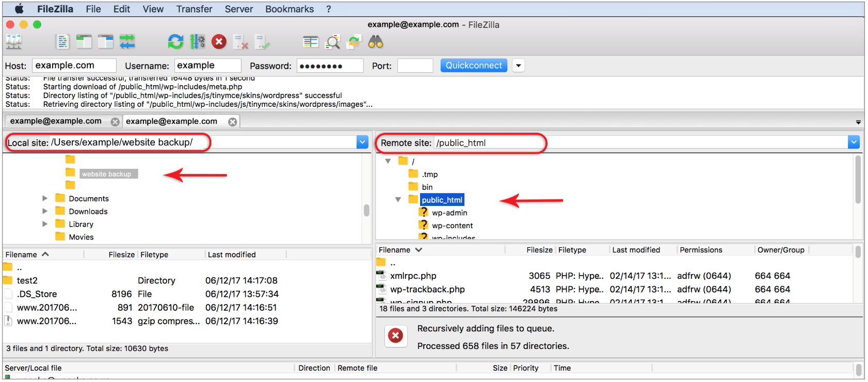Close the second example@example.com tab
868x382 pixels.
[x=233, y=122]
